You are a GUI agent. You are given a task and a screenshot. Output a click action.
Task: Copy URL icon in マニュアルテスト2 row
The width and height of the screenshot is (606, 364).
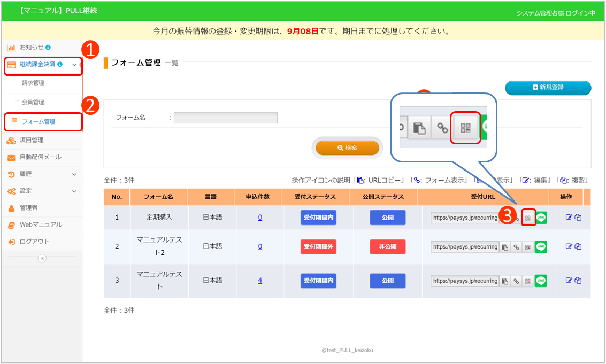tap(504, 247)
